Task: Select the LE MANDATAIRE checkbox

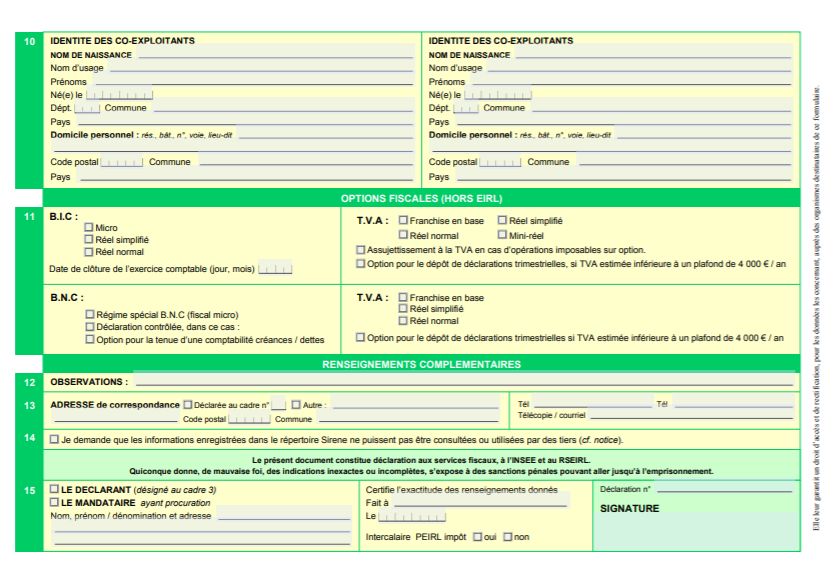Action: (x=55, y=502)
